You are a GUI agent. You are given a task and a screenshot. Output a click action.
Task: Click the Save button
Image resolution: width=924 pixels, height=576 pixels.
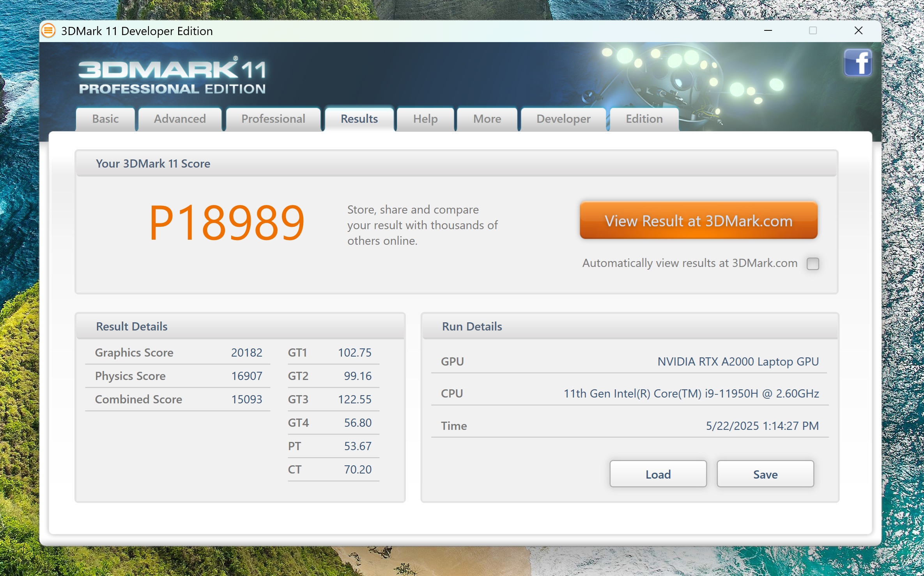click(x=765, y=474)
